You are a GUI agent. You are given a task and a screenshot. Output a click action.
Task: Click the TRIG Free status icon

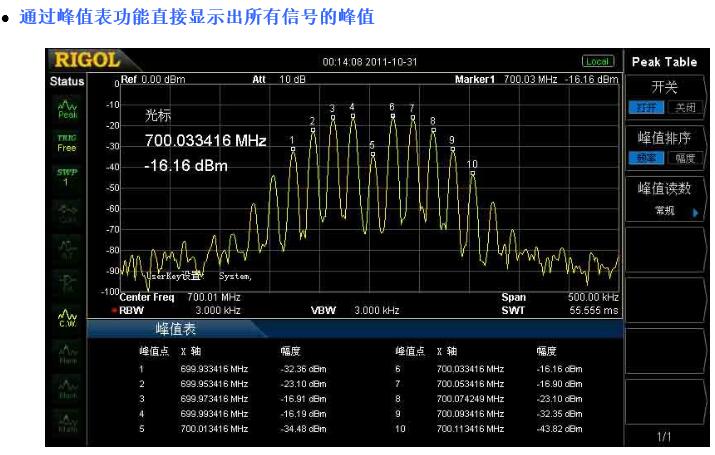67,142
